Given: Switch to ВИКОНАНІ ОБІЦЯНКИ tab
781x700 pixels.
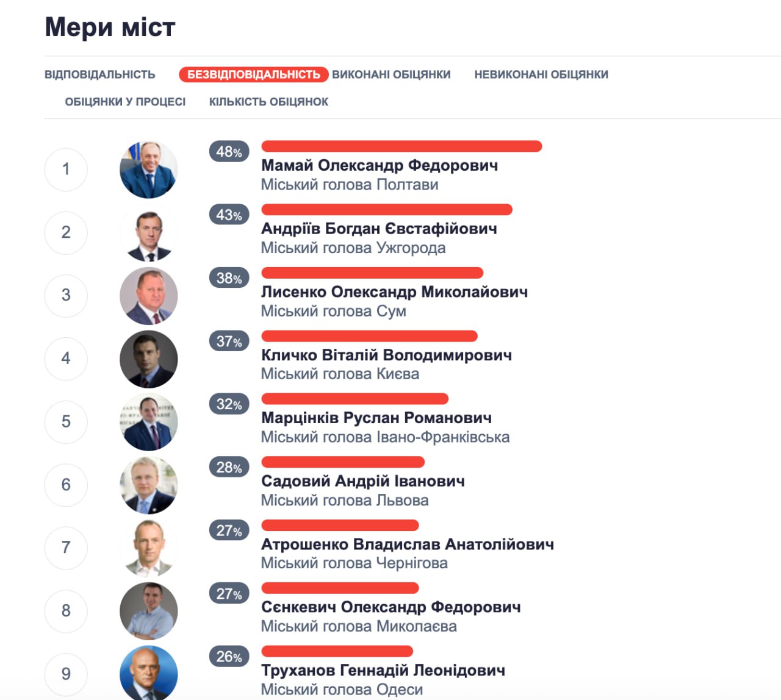Looking at the screenshot, I should point(391,74).
